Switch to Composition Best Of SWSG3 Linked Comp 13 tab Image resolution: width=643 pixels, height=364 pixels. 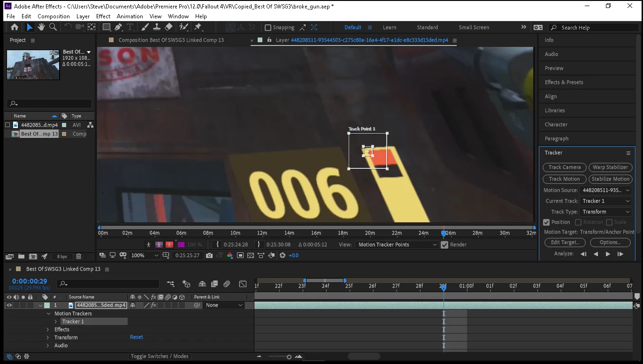(x=171, y=40)
